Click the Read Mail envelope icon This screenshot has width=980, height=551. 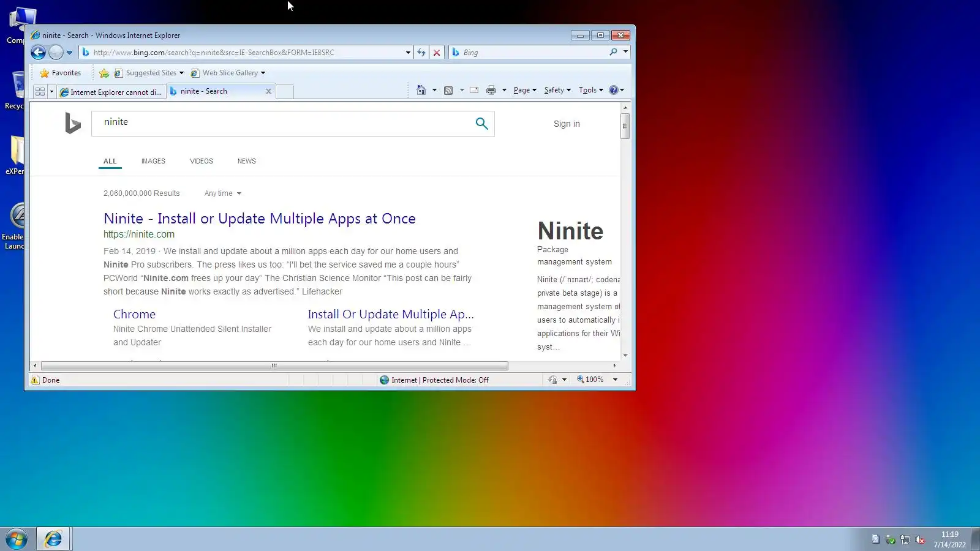tap(474, 90)
